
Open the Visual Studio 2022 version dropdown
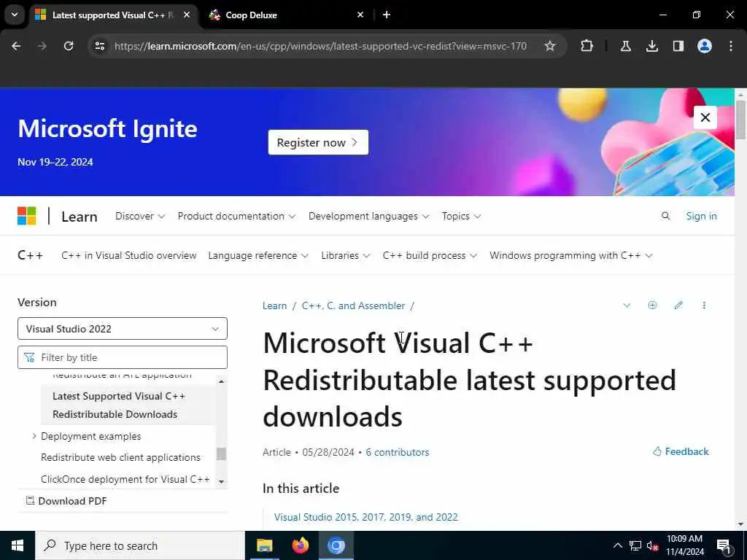[123, 329]
